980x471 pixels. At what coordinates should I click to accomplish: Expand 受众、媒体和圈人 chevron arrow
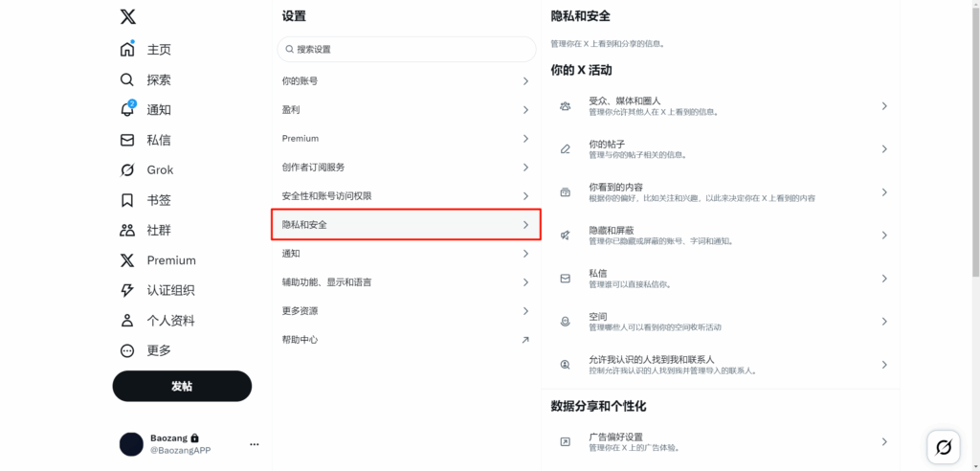click(x=884, y=105)
